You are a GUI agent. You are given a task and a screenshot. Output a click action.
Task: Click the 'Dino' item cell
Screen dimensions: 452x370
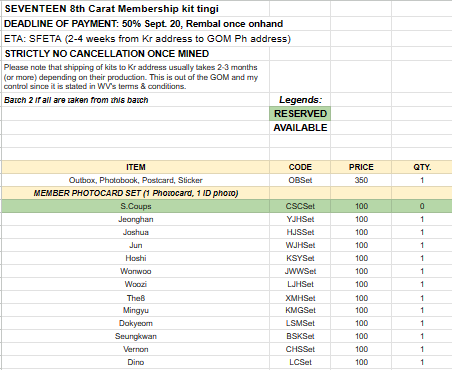[136, 362]
